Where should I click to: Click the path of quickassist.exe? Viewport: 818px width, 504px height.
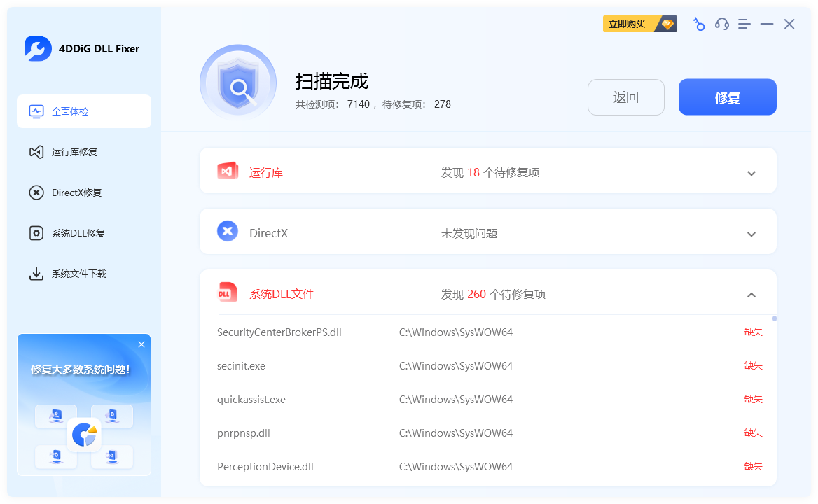(456, 400)
